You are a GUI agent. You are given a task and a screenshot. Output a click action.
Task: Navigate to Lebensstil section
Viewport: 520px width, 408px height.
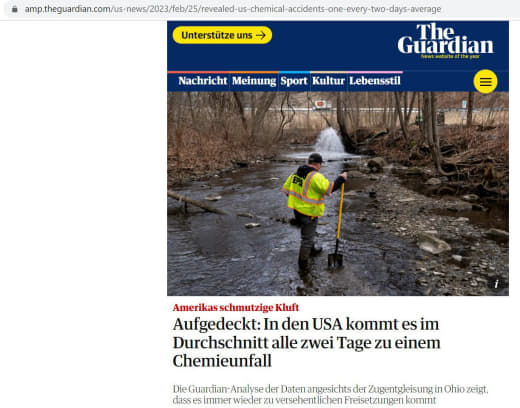[x=375, y=81]
